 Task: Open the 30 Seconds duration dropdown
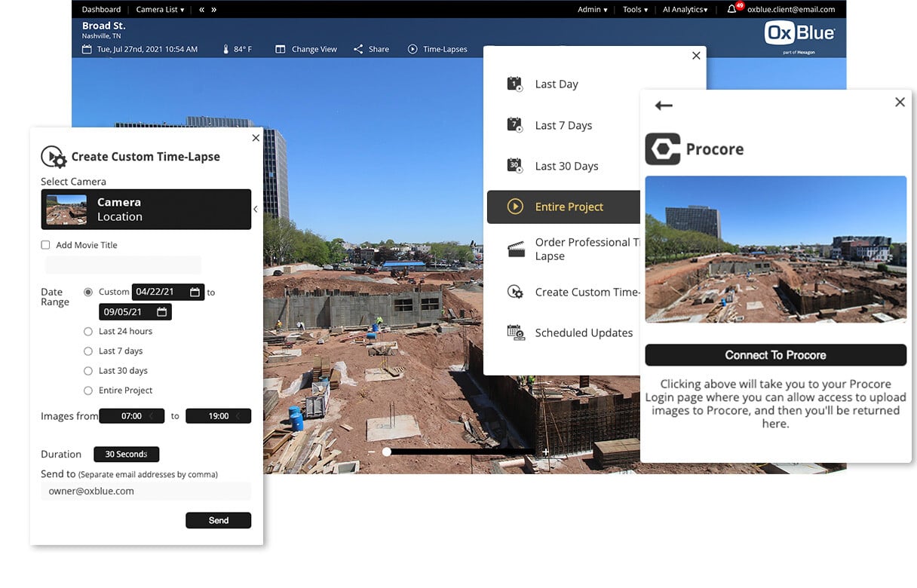[x=126, y=454]
